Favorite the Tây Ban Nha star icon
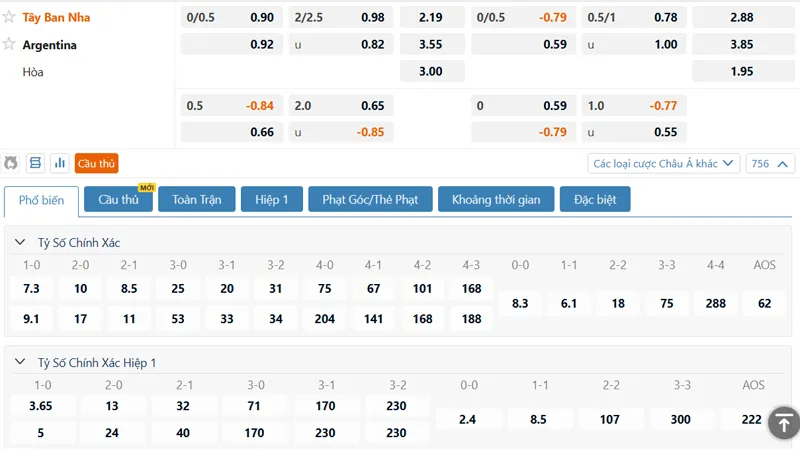Screen dimensions: 800x450 coord(9,17)
